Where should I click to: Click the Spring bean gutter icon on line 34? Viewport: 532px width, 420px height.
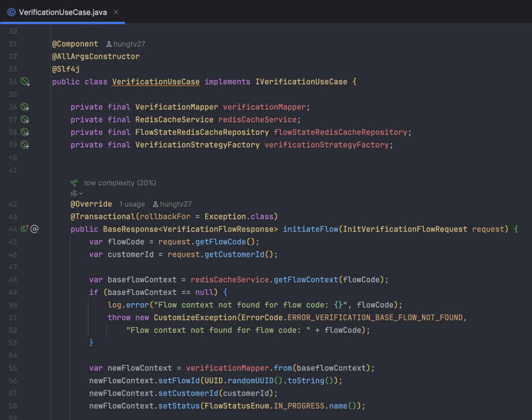(25, 82)
